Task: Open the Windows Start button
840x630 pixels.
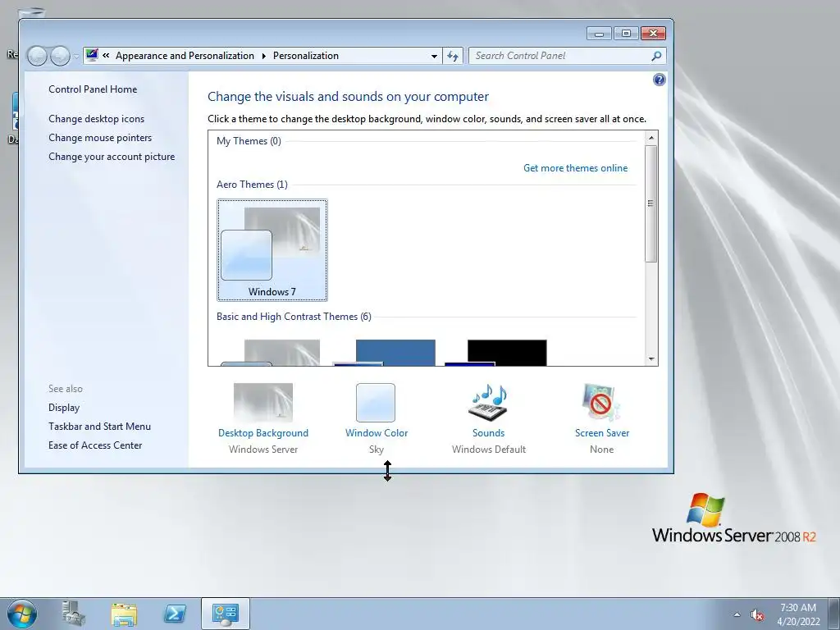Action: pos(22,614)
